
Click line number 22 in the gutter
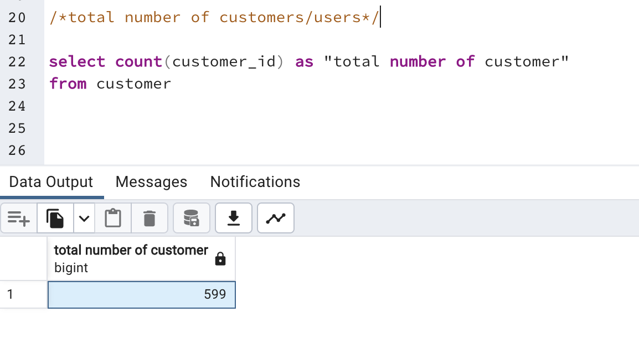pos(18,61)
